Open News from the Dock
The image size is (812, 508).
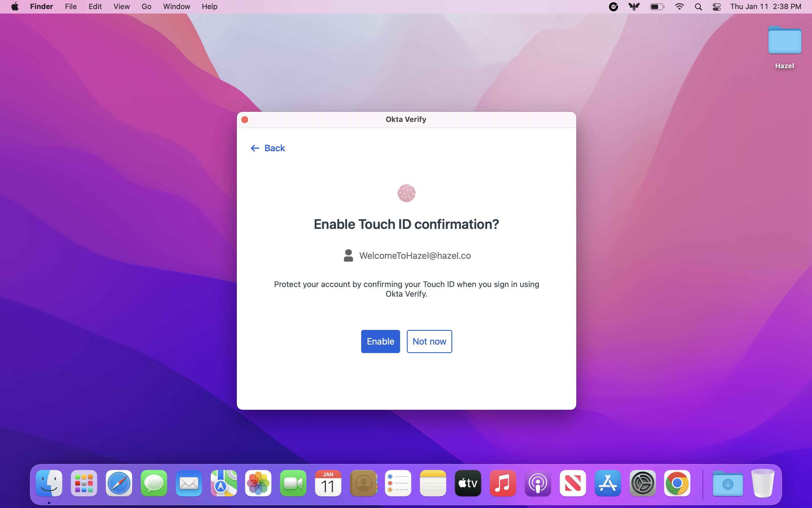click(573, 483)
